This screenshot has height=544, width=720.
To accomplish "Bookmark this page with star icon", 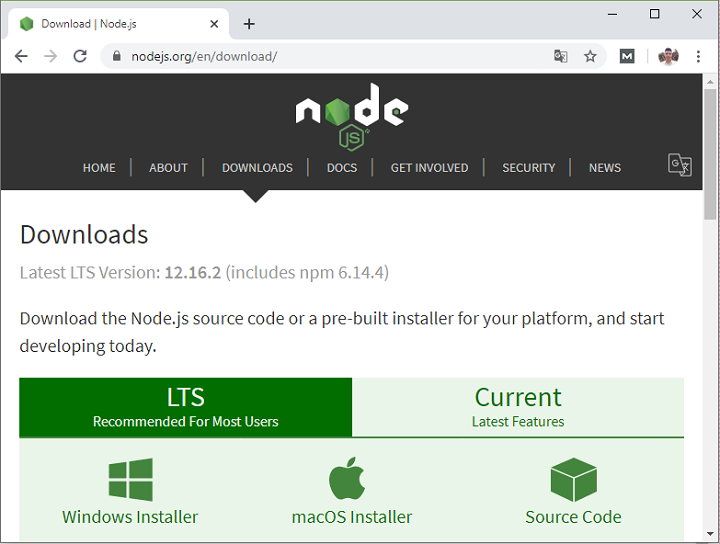I will (590, 56).
